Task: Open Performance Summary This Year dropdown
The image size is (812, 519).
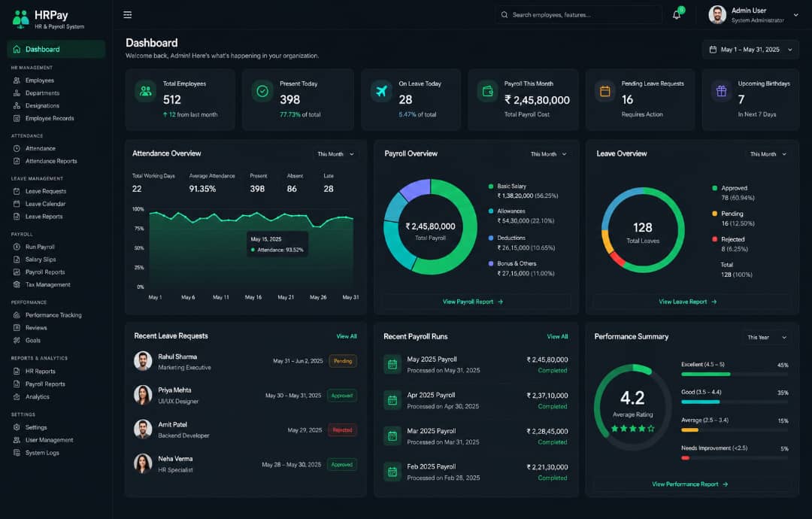Action: point(767,337)
